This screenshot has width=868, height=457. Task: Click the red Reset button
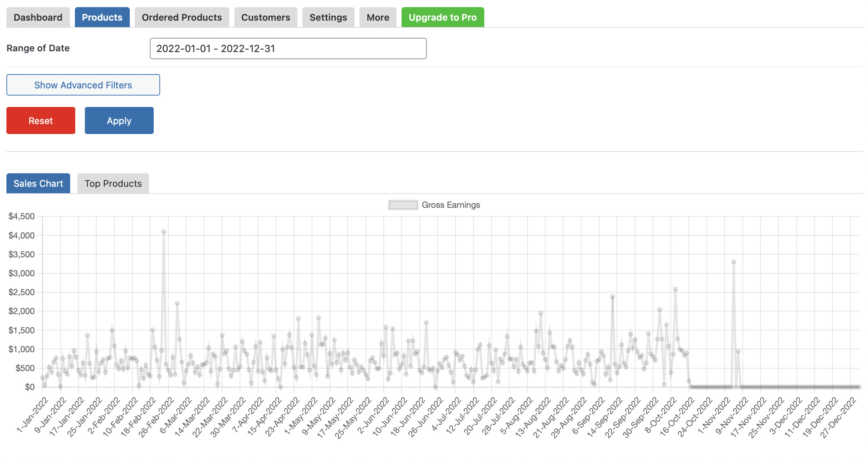41,120
